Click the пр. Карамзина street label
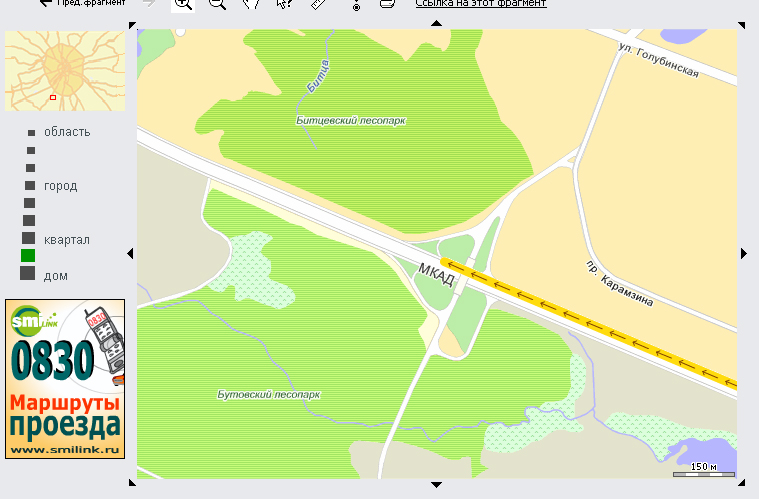 620,284
